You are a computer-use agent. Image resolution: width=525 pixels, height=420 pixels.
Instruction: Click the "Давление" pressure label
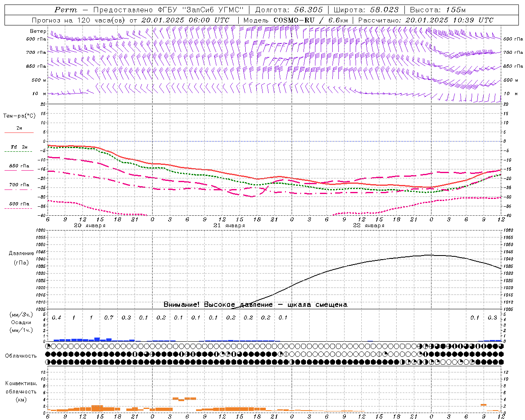[x=21, y=253]
